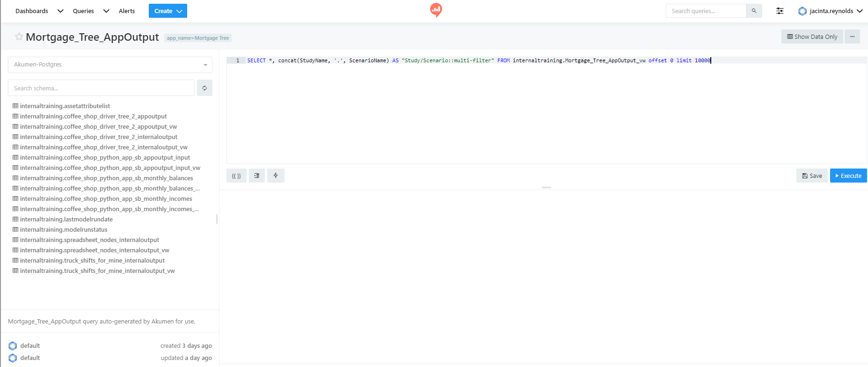Focus the Search queries input field

coord(706,11)
